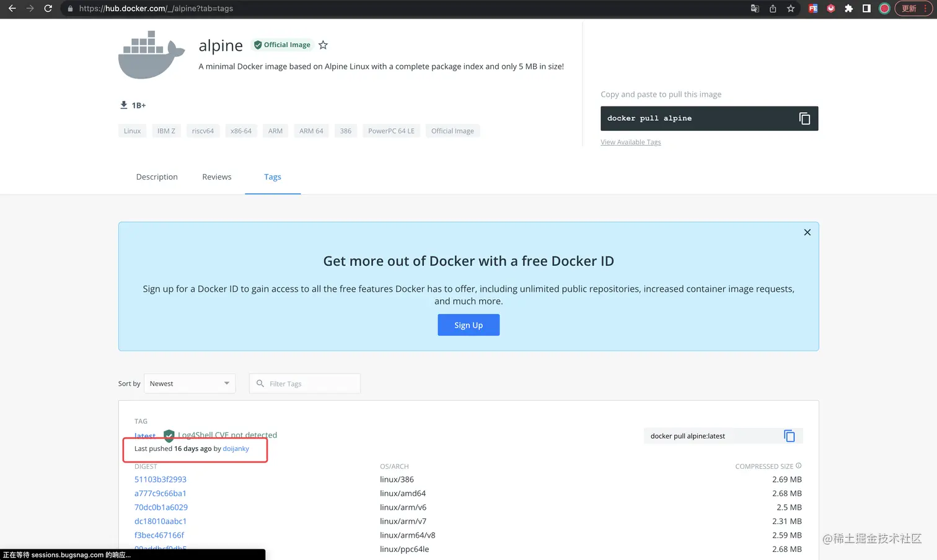Close the Docker ID sign-up banner
This screenshot has height=560, width=937.
(807, 232)
